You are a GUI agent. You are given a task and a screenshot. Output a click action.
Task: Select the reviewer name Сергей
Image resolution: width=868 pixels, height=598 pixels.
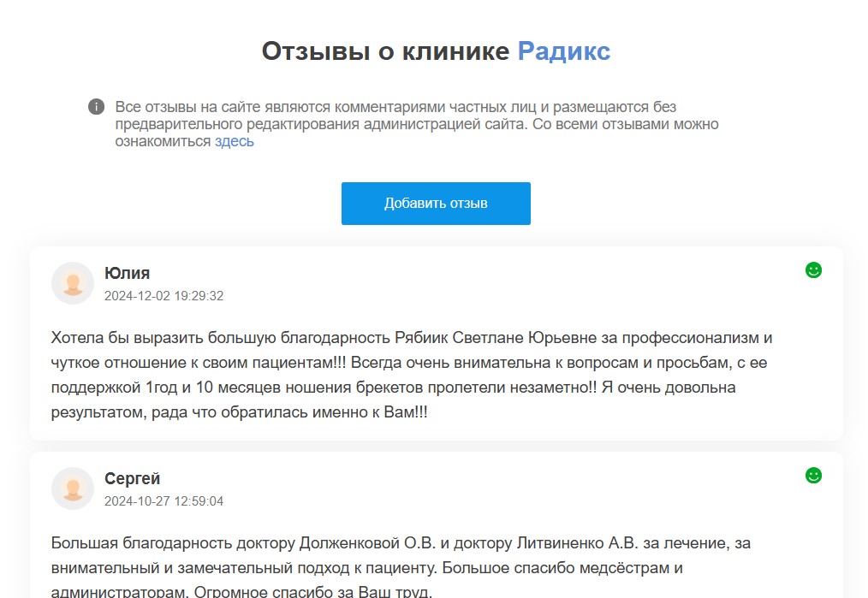pos(132,479)
